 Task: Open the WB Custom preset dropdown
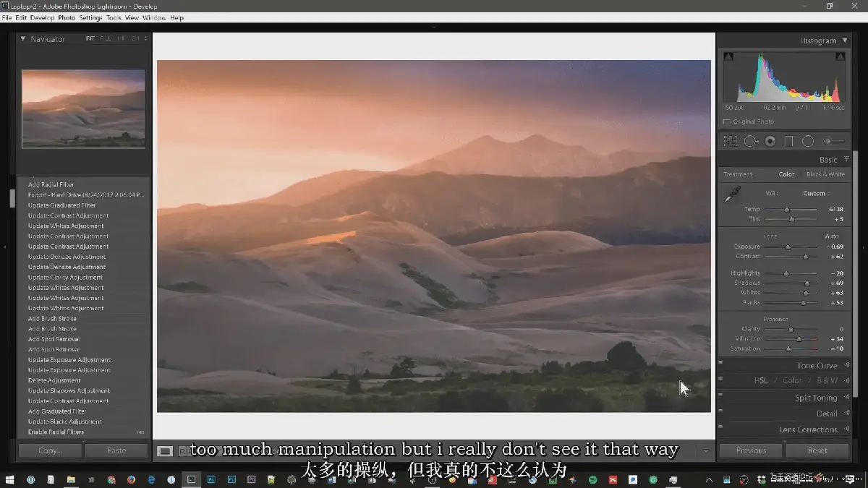pos(816,193)
